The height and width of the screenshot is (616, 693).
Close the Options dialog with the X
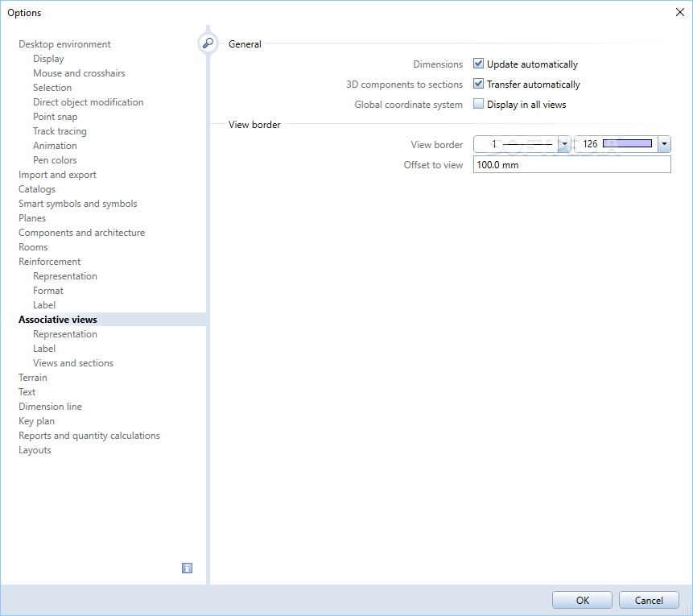680,12
